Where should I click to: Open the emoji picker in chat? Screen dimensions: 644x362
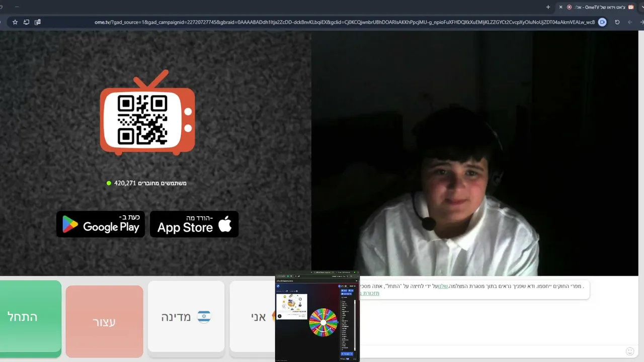tap(630, 351)
